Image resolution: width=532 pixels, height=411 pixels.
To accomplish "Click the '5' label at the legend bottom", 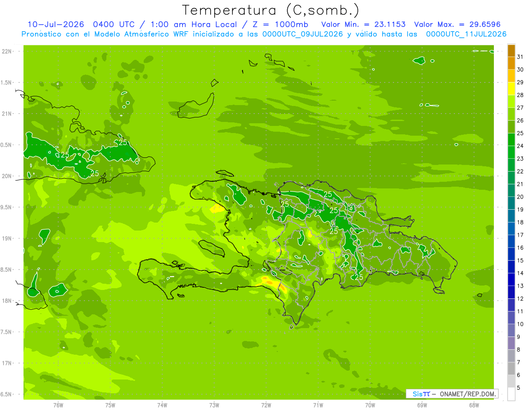I will click(x=519, y=388).
